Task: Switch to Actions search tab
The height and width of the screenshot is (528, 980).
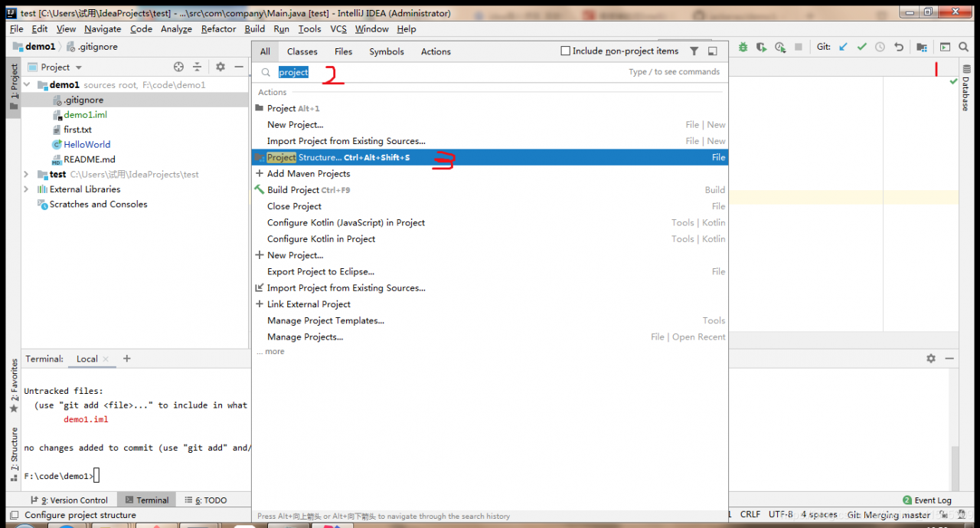Action: (436, 51)
